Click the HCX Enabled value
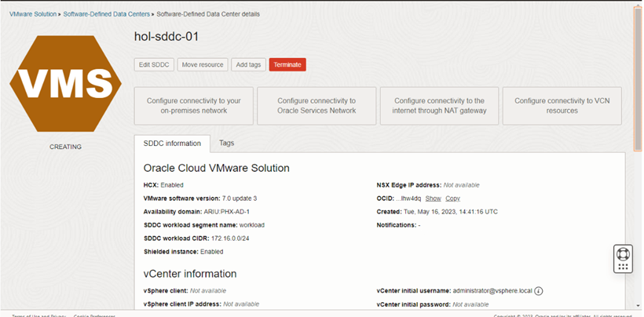The height and width of the screenshot is (317, 644). pos(172,185)
